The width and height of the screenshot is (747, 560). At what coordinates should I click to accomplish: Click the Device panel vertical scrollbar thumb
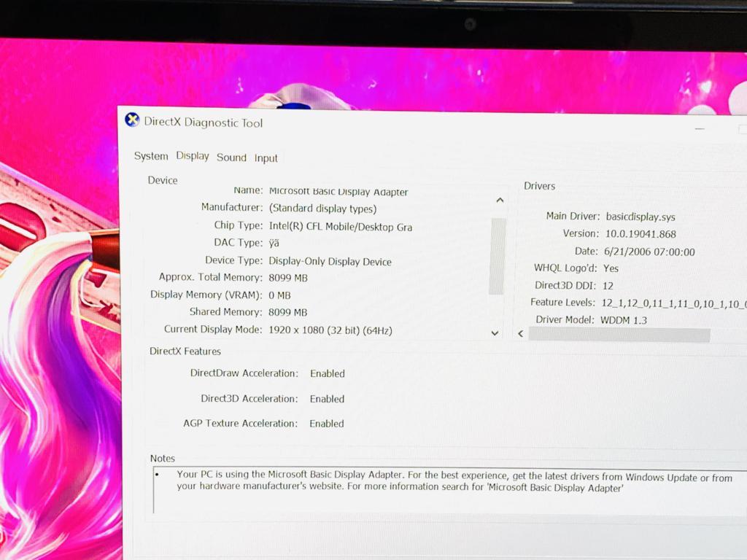(x=497, y=256)
